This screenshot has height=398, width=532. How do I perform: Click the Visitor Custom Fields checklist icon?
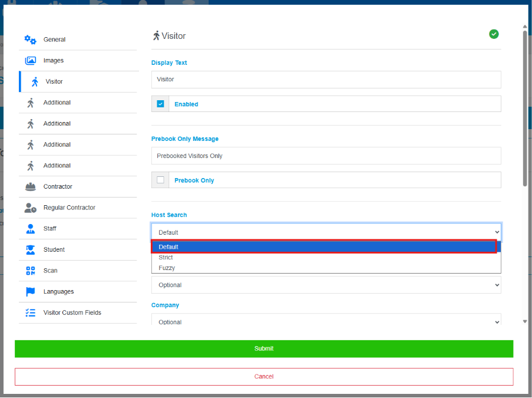pyautogui.click(x=30, y=313)
